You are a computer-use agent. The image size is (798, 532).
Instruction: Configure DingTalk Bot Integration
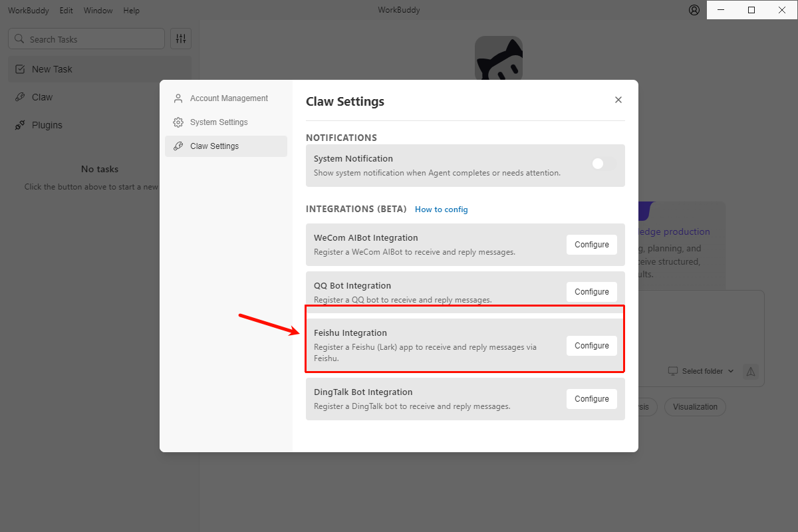[592, 399]
